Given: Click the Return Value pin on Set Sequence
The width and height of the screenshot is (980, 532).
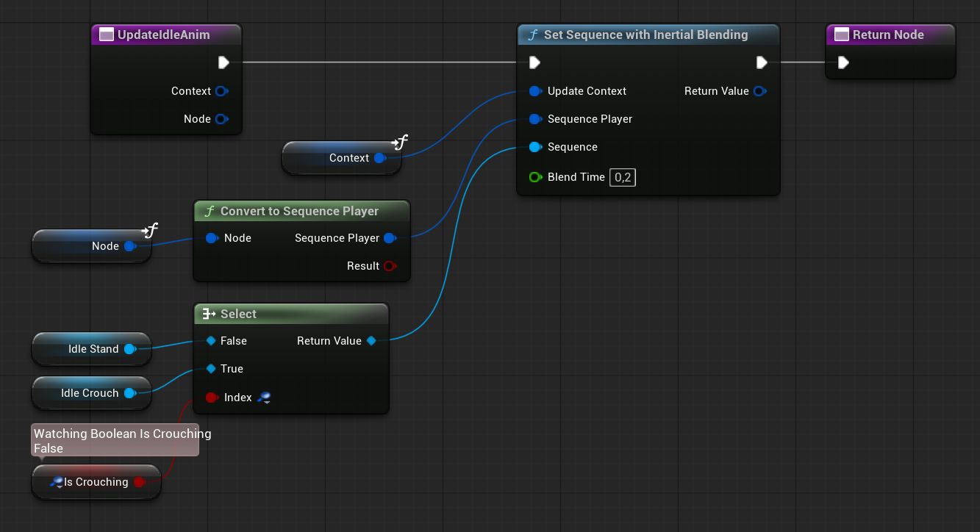Looking at the screenshot, I should [759, 91].
